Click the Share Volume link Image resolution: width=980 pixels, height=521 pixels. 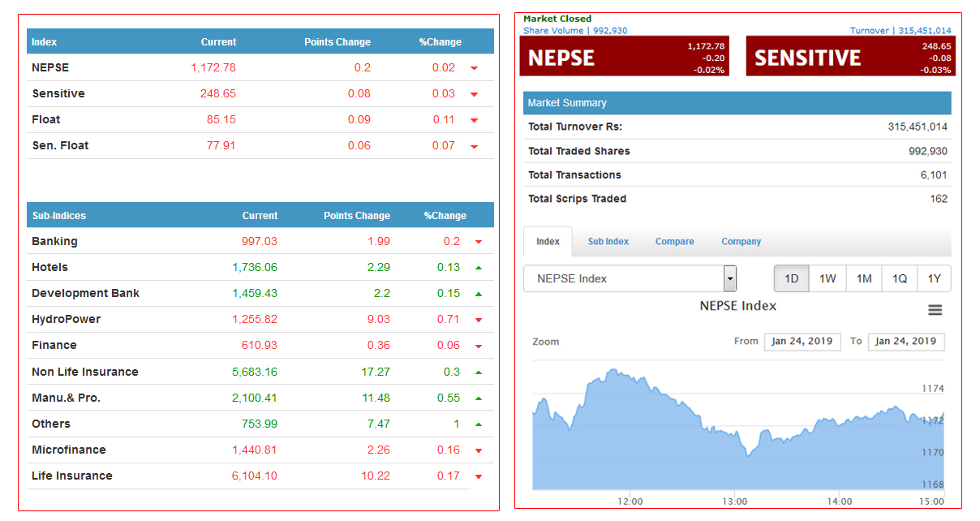point(575,31)
